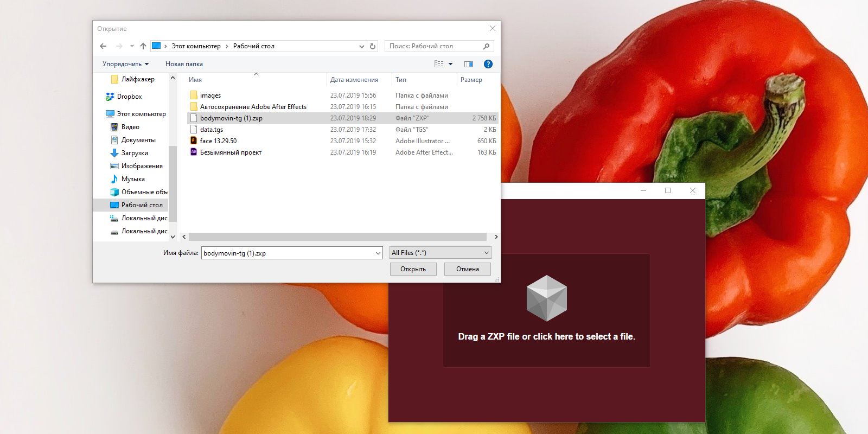Click the horizontal scrollbar left arrow
Viewport: 868px width, 434px height.
184,237
